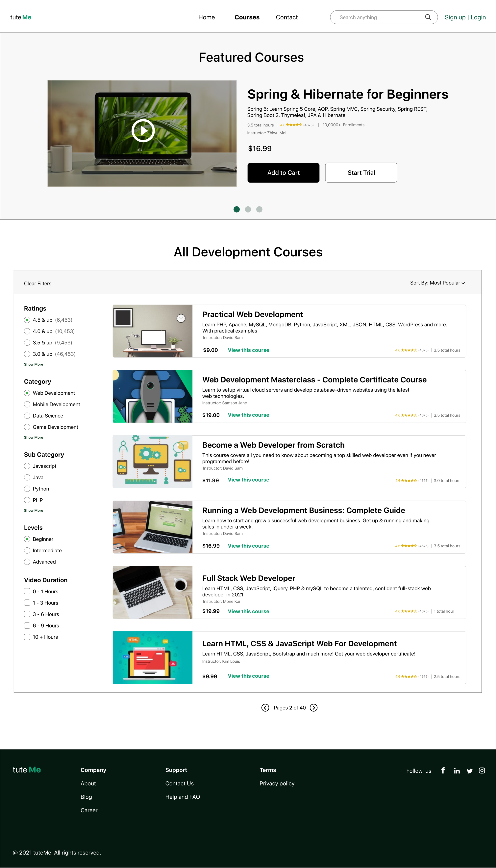
Task: Click the search magnifier icon
Action: 428,17
